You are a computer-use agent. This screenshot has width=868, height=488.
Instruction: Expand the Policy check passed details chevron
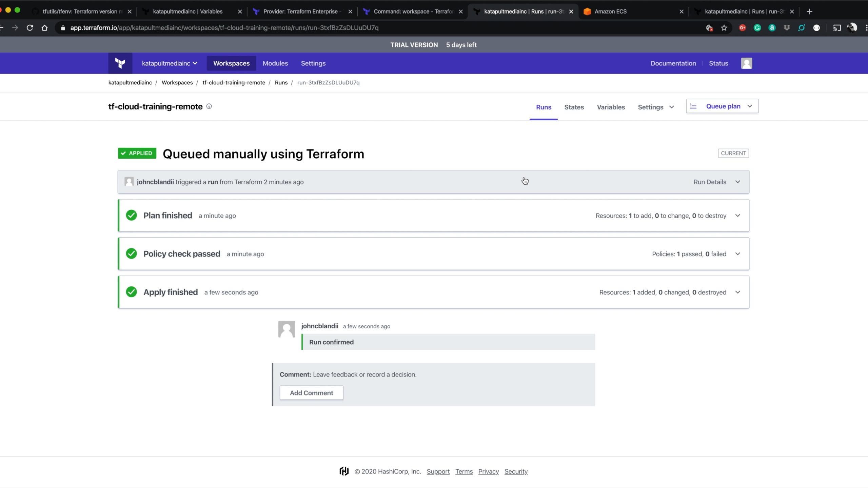coord(737,254)
